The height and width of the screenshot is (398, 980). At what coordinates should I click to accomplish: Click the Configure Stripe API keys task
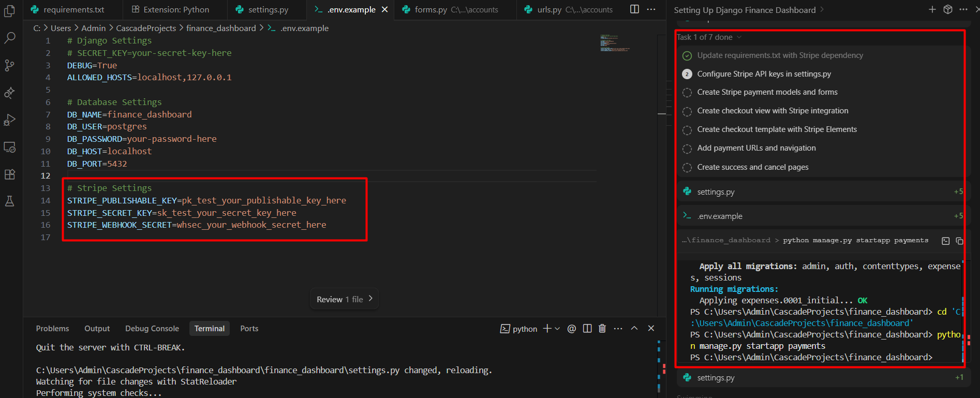764,74
